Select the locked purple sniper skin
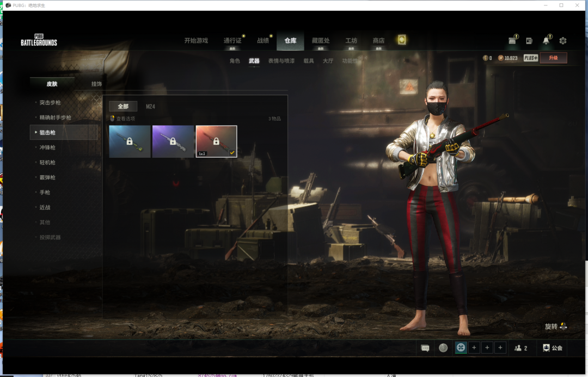This screenshot has width=588, height=377. click(173, 141)
